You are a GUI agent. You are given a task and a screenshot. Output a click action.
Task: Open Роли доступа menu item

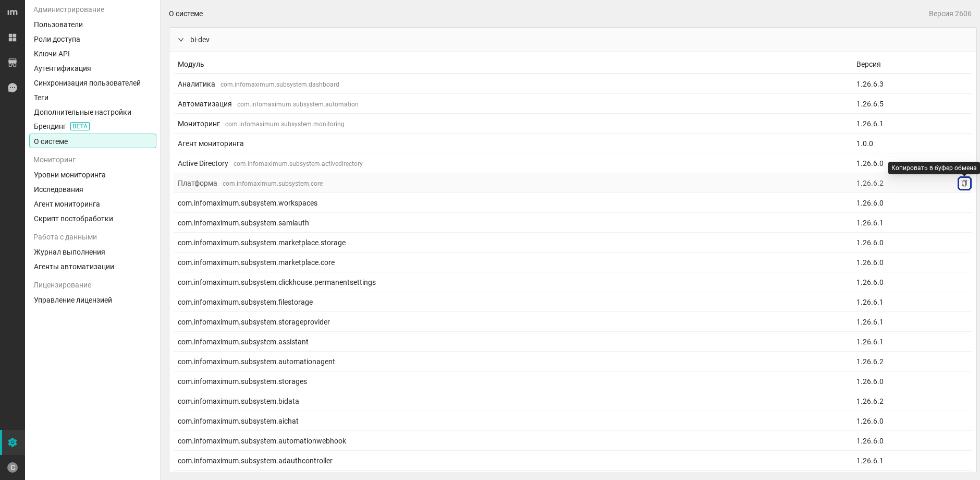(93, 39)
